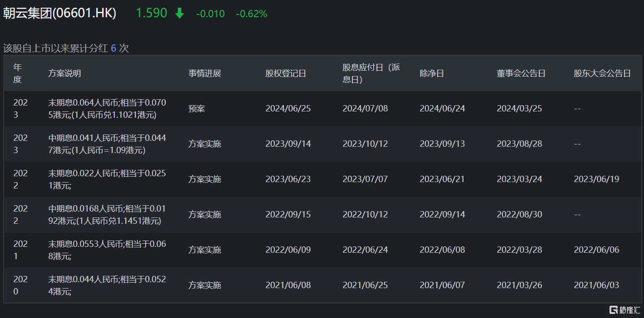This screenshot has width=644, height=318.
Task: Click the 预案 status cell
Action: click(x=197, y=109)
